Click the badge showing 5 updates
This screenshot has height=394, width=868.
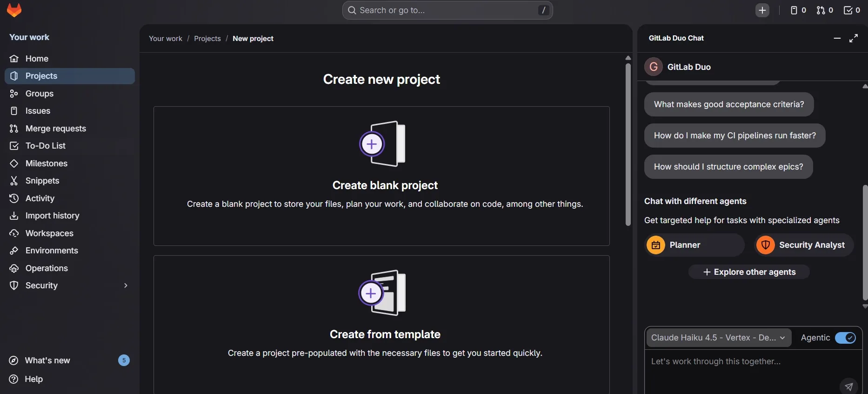coord(124,360)
